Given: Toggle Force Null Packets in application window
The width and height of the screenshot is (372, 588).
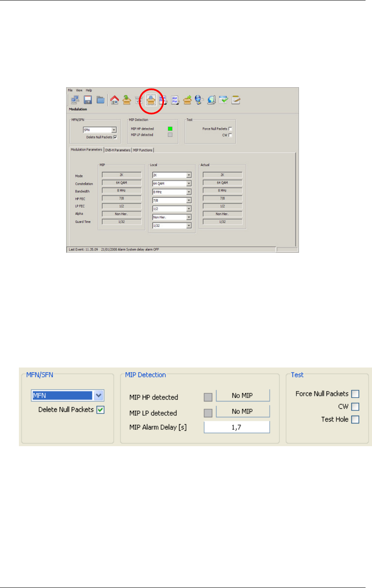Looking at the screenshot, I should (231, 129).
